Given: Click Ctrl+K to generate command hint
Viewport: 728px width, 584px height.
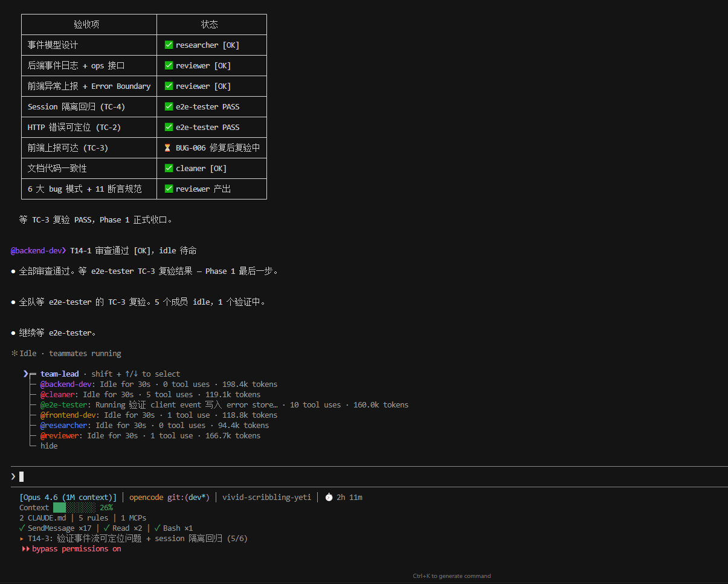Looking at the screenshot, I should (x=452, y=576).
